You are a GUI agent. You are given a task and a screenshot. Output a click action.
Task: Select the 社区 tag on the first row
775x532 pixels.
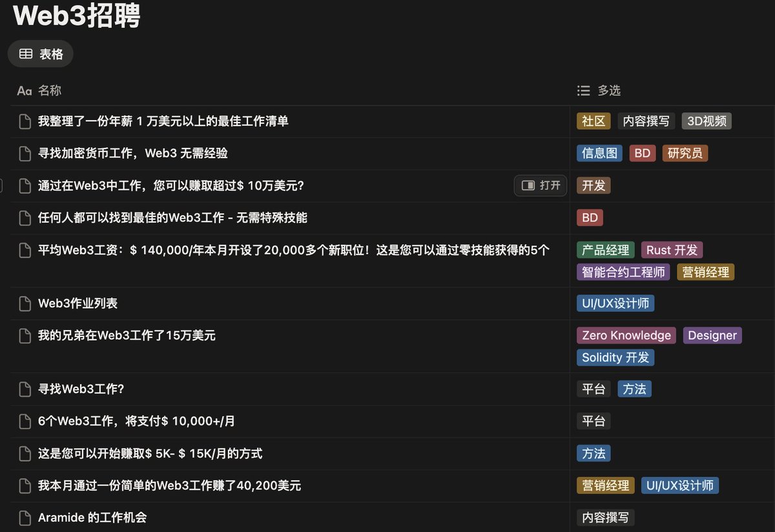coord(593,121)
